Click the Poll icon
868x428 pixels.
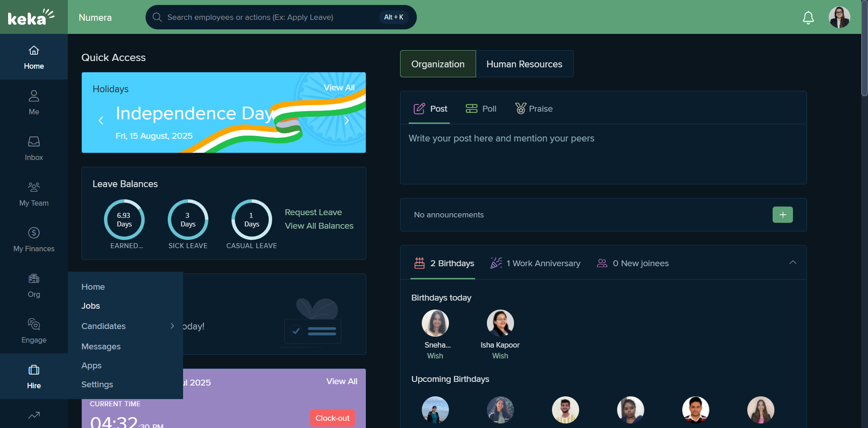[x=472, y=108]
